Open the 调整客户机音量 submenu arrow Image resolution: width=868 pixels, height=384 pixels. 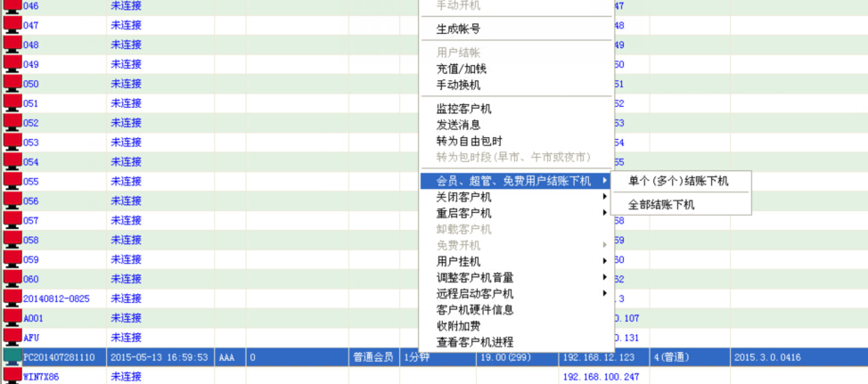pyautogui.click(x=605, y=278)
